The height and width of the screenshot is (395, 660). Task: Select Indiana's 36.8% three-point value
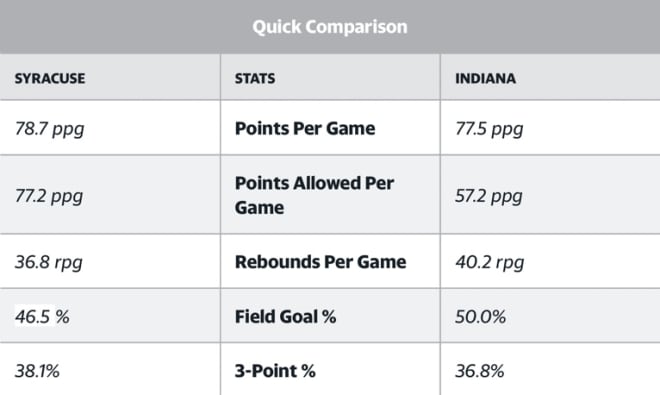[x=479, y=371]
